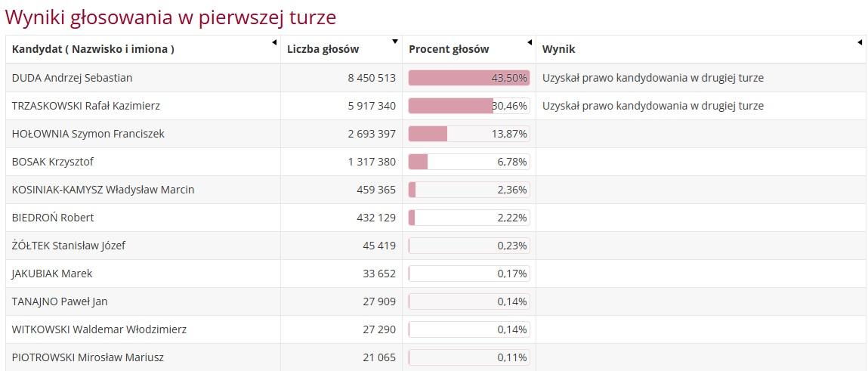868x371 pixels.
Task: Open the HOŁOWNIA Szymon Franciszek entry
Action: pyautogui.click(x=88, y=134)
